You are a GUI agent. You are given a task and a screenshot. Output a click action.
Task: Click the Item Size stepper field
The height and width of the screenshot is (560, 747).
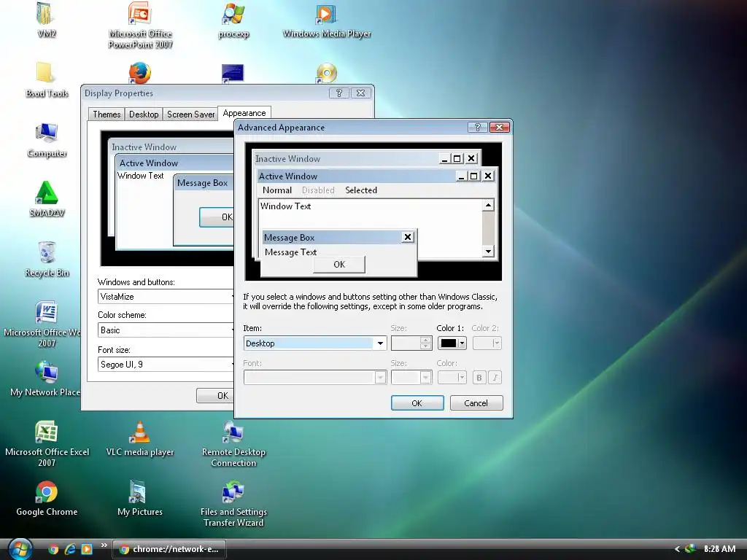coord(411,343)
